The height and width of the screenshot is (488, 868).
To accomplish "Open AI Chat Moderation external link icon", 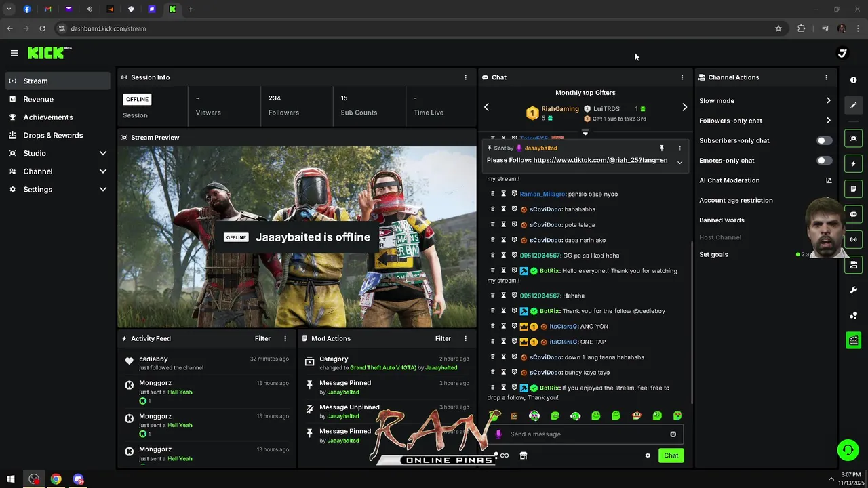I will [x=828, y=180].
